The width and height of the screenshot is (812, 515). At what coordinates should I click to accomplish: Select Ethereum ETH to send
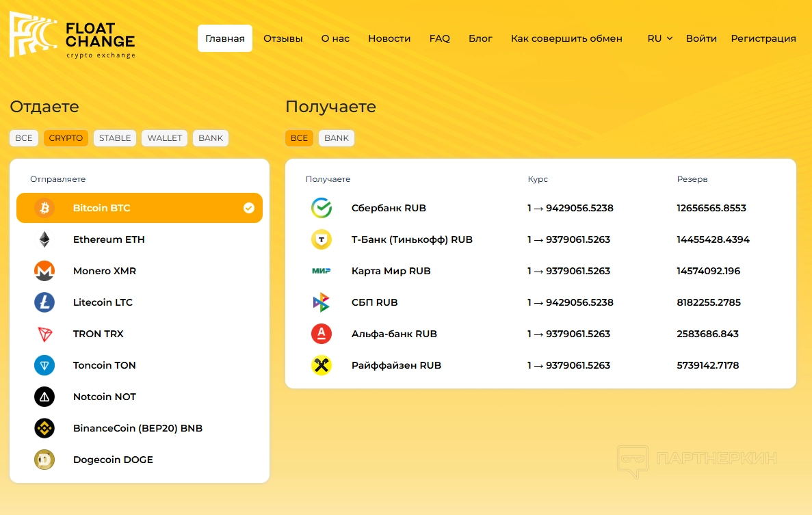pyautogui.click(x=140, y=239)
